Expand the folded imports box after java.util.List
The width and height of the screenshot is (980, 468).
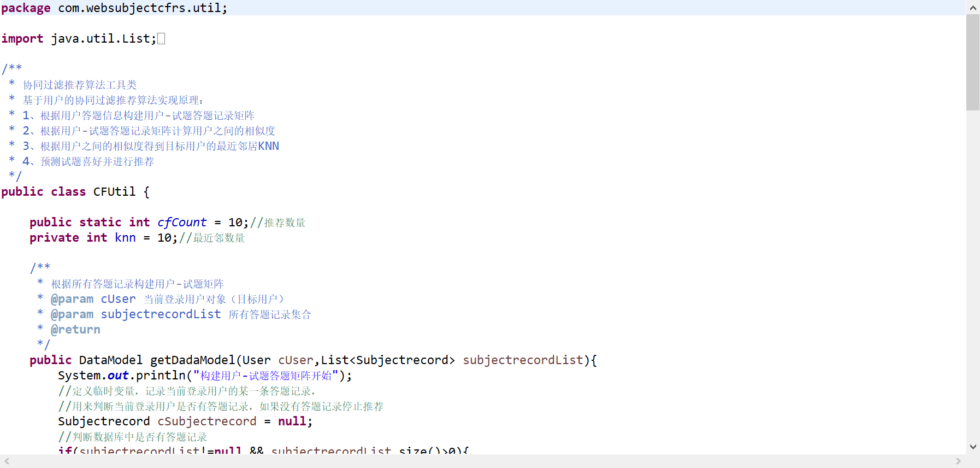click(x=161, y=39)
